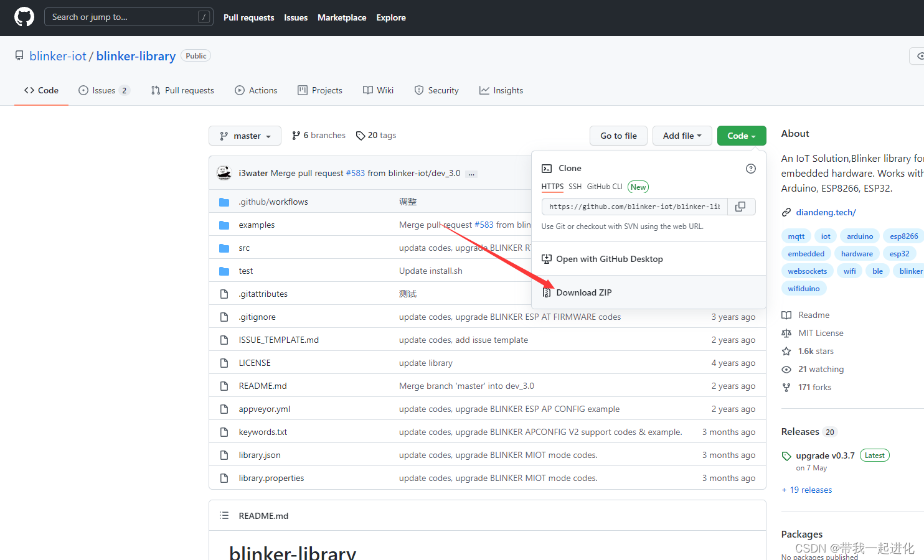Open the GitHub home logo
Screen dimensions: 924x560
24,17
